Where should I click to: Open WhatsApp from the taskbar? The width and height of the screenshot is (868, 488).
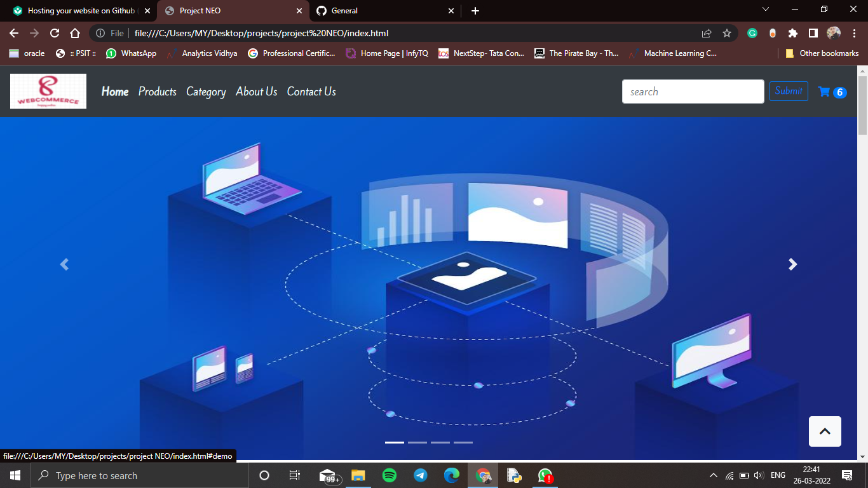click(545, 475)
